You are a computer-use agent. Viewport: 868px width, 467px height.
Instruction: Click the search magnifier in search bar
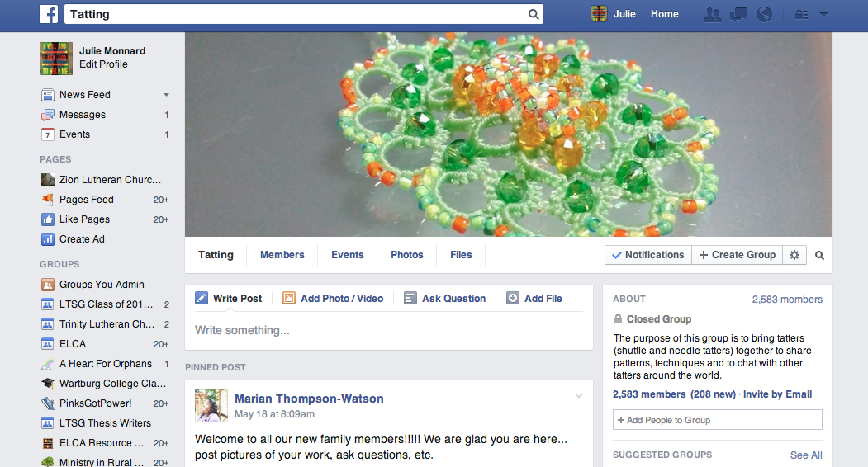tap(533, 14)
